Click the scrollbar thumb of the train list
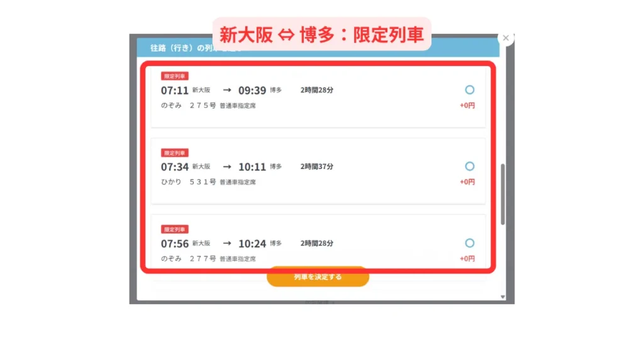Image resolution: width=644 pixels, height=338 pixels. (502, 195)
